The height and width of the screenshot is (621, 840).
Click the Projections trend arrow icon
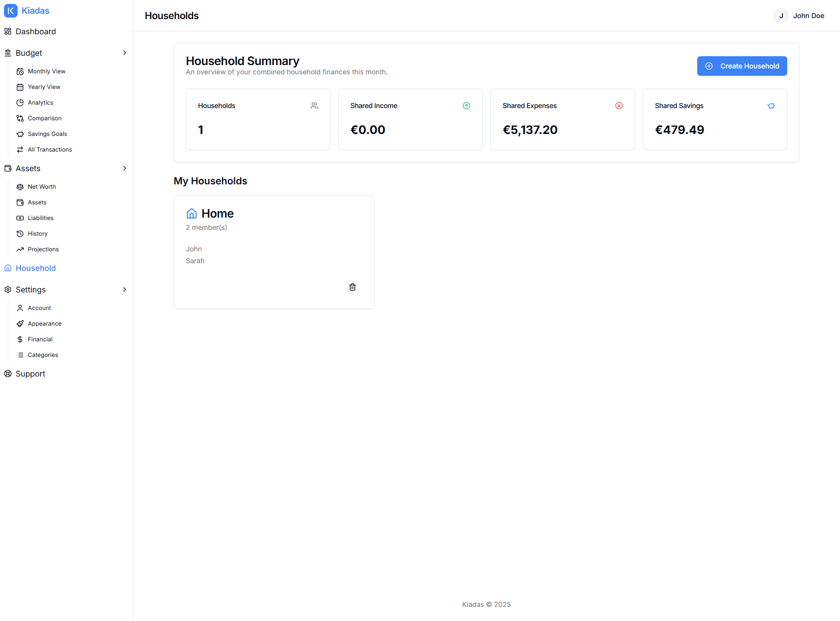point(20,249)
